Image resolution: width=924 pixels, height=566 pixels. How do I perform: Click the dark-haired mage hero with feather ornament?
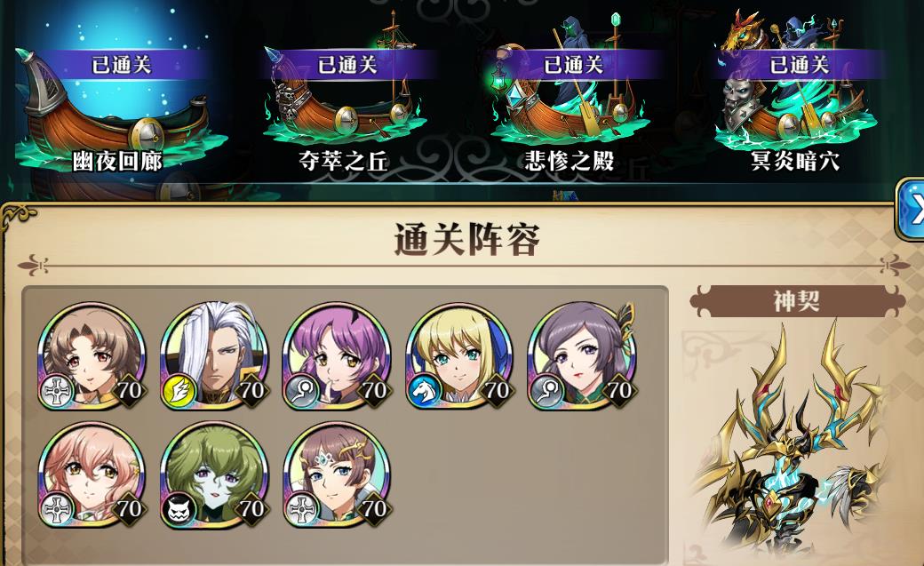(582, 355)
